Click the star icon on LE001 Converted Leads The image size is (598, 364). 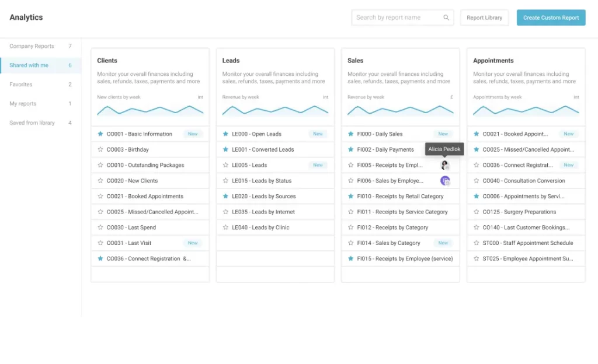coord(224,149)
